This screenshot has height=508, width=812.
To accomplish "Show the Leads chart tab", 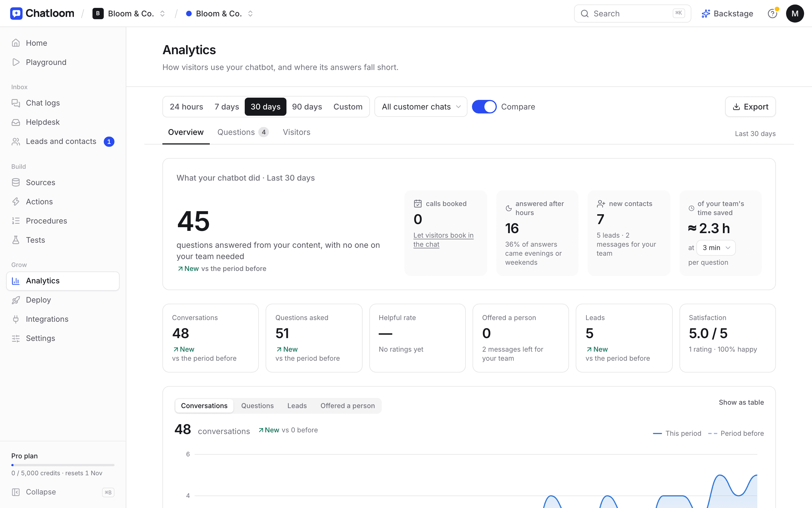I will coord(297,406).
